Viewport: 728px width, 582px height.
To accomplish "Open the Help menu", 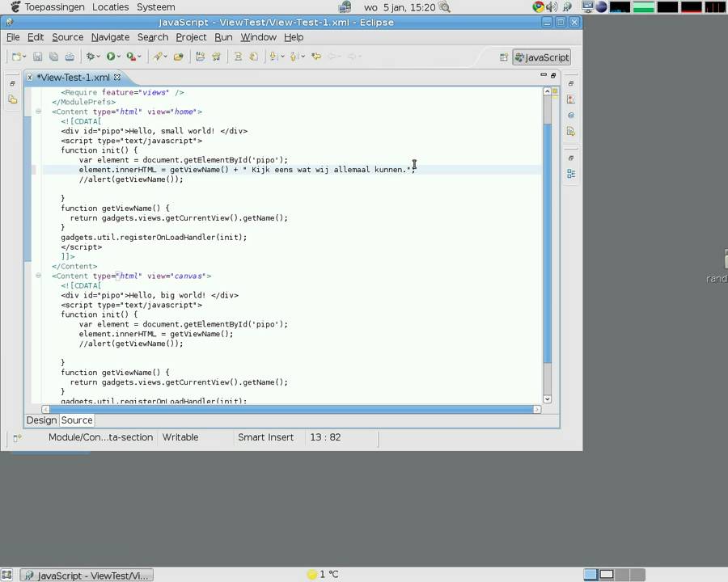I will click(294, 37).
